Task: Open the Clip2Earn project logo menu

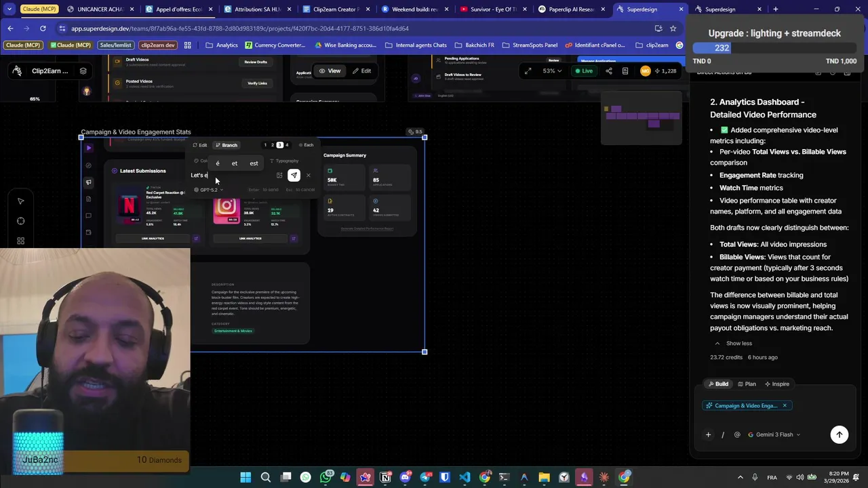Action: click(x=17, y=70)
